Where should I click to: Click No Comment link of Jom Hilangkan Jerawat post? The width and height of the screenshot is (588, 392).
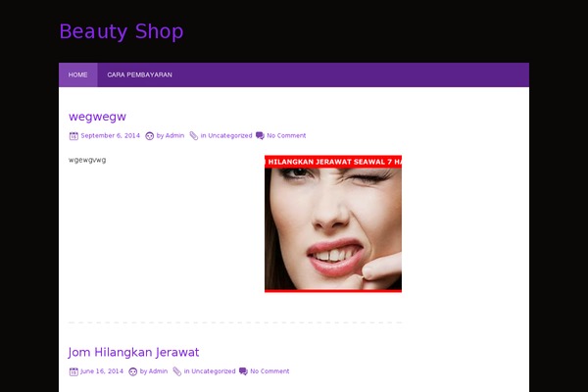pyautogui.click(x=269, y=371)
